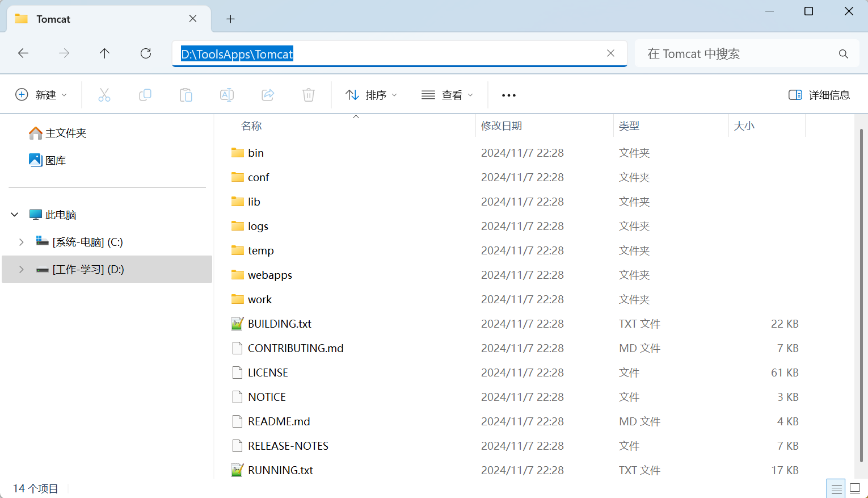The height and width of the screenshot is (498, 868).
Task: Clear the address bar with the X
Action: [610, 53]
